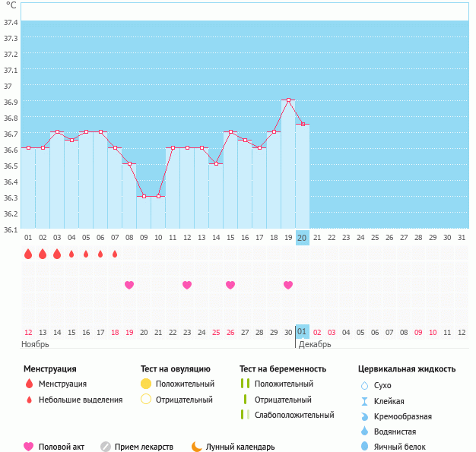The height and width of the screenshot is (452, 476).
Task: Click the Сухо cervical fluid icon
Action: point(364,386)
